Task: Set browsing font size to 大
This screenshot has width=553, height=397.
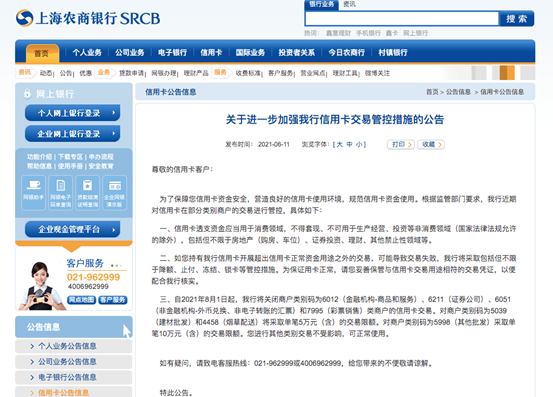Action: tap(339, 145)
